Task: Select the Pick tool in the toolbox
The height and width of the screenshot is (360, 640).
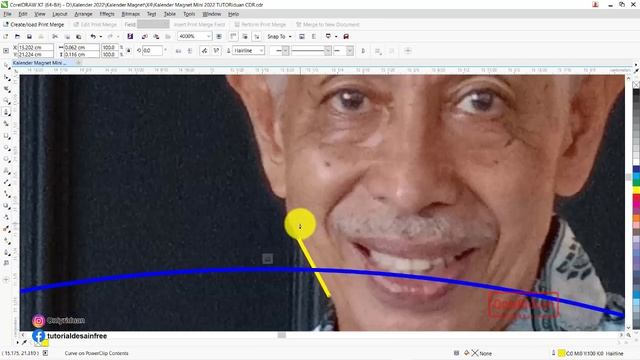Action: coord(7,65)
